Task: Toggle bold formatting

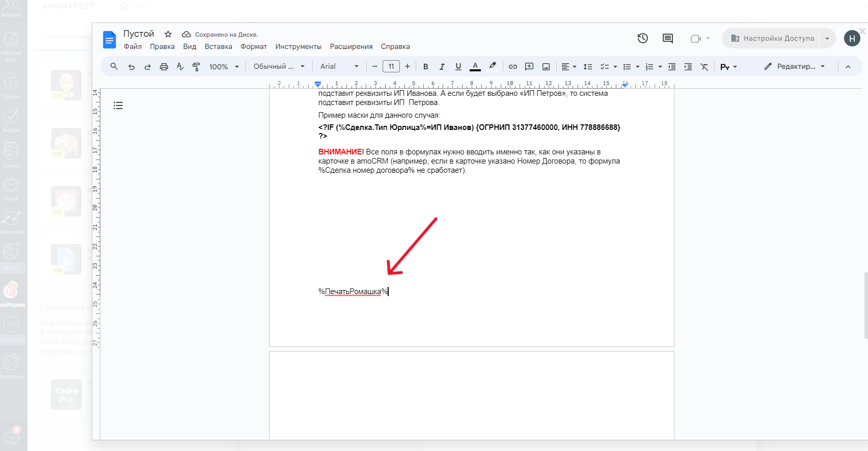Action: pyautogui.click(x=426, y=67)
